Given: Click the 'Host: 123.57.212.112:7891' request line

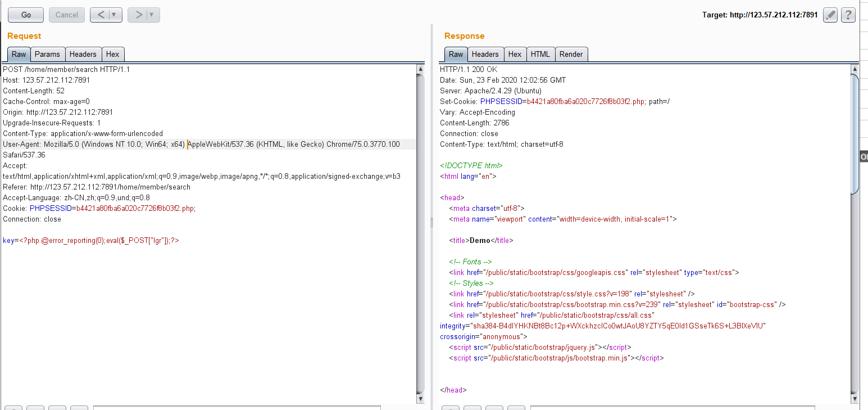Looking at the screenshot, I should [47, 80].
